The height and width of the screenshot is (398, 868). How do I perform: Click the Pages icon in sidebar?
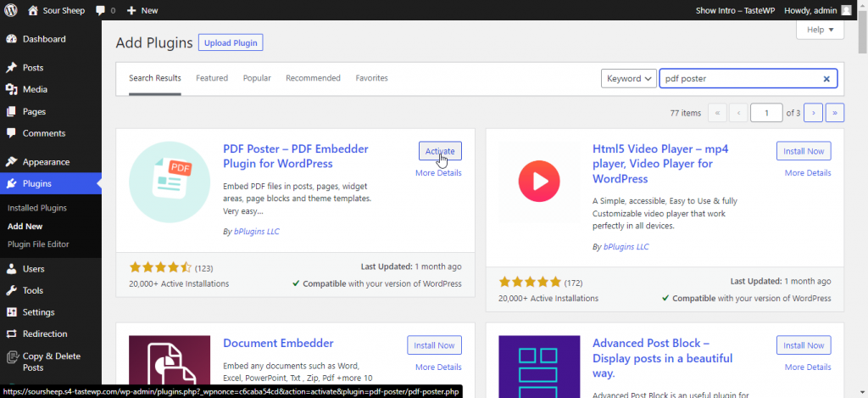click(x=11, y=111)
